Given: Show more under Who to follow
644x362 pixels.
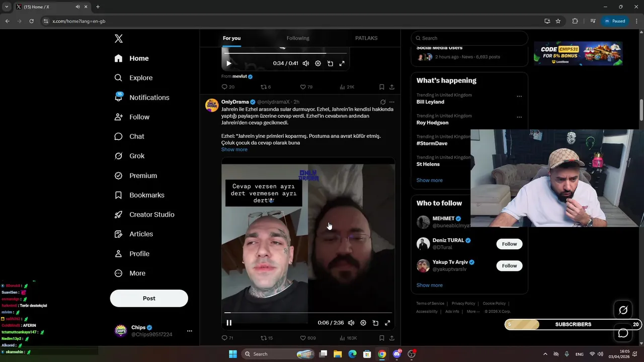Looking at the screenshot, I should pos(430,285).
